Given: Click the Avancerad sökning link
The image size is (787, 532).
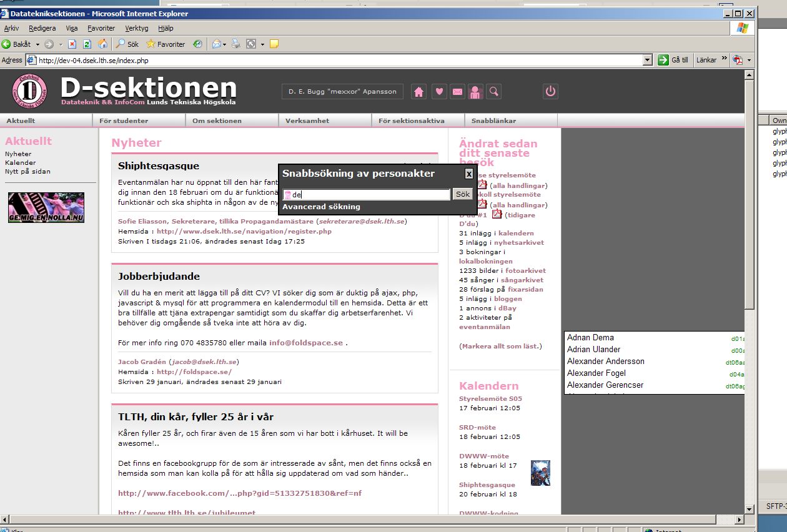Looking at the screenshot, I should click(x=321, y=207).
